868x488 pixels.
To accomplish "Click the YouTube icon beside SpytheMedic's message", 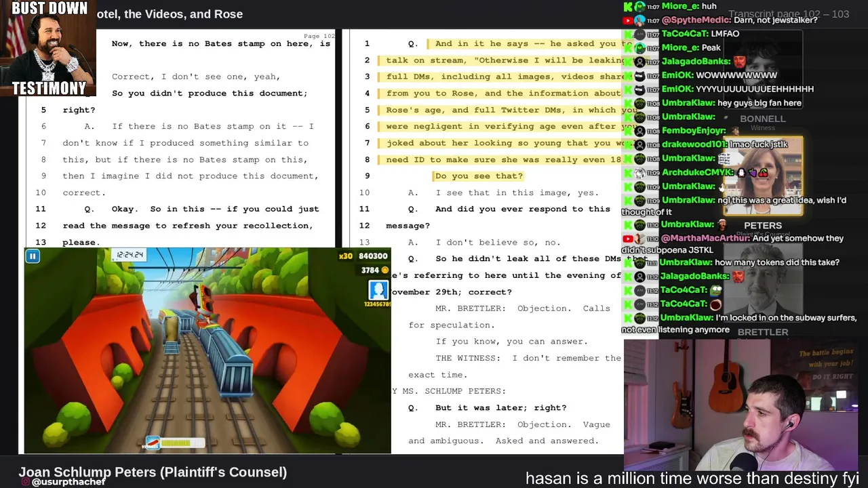I will (629, 20).
